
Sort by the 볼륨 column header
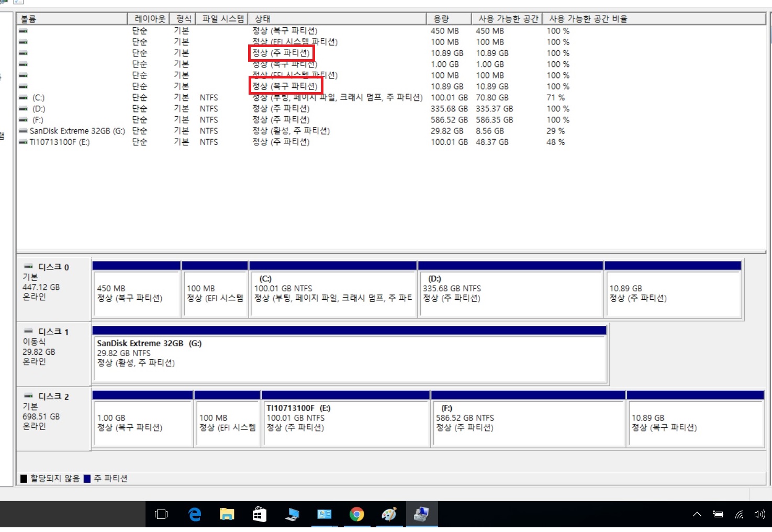[x=72, y=19]
